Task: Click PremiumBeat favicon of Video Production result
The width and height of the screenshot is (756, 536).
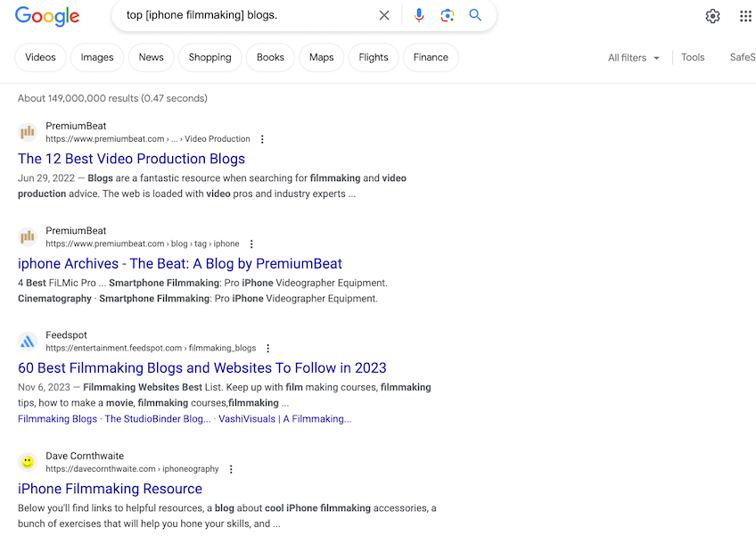Action: [28, 132]
